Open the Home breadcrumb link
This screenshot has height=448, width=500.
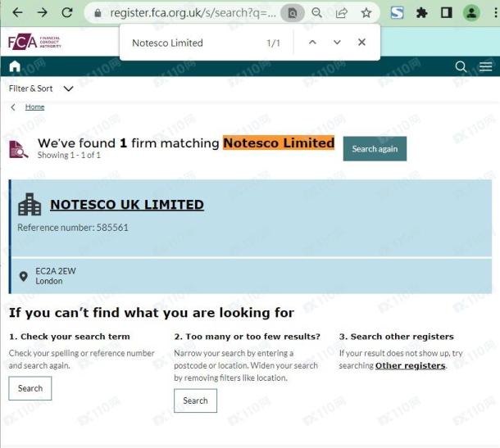34,106
